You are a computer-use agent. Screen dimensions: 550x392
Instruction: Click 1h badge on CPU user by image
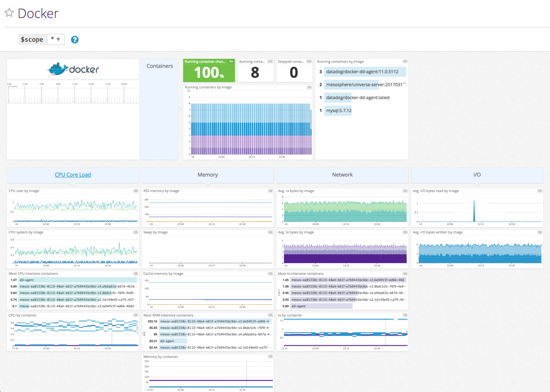click(x=136, y=191)
